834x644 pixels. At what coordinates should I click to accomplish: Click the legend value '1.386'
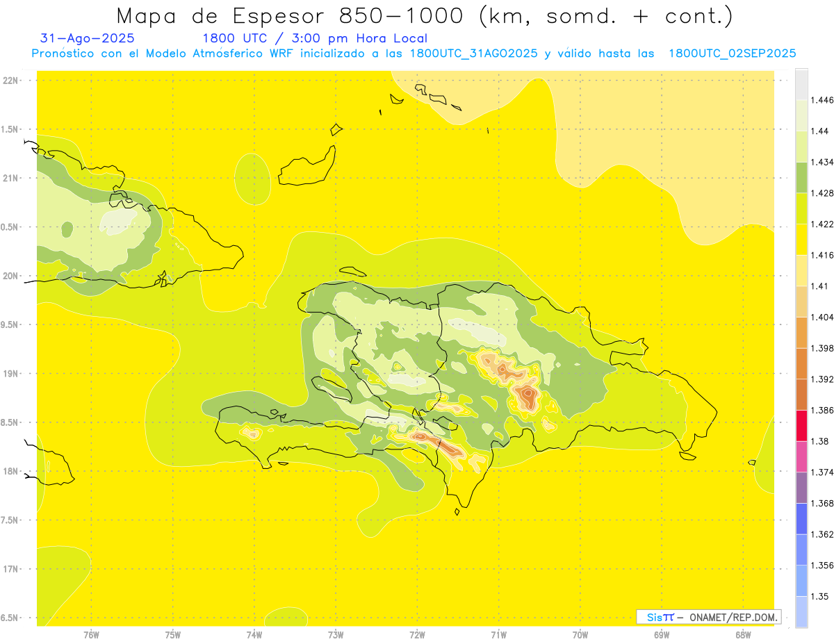click(x=822, y=411)
